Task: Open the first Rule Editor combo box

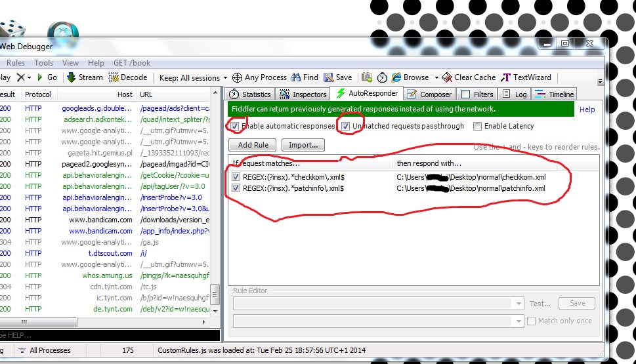Action: pyautogui.click(x=379, y=303)
